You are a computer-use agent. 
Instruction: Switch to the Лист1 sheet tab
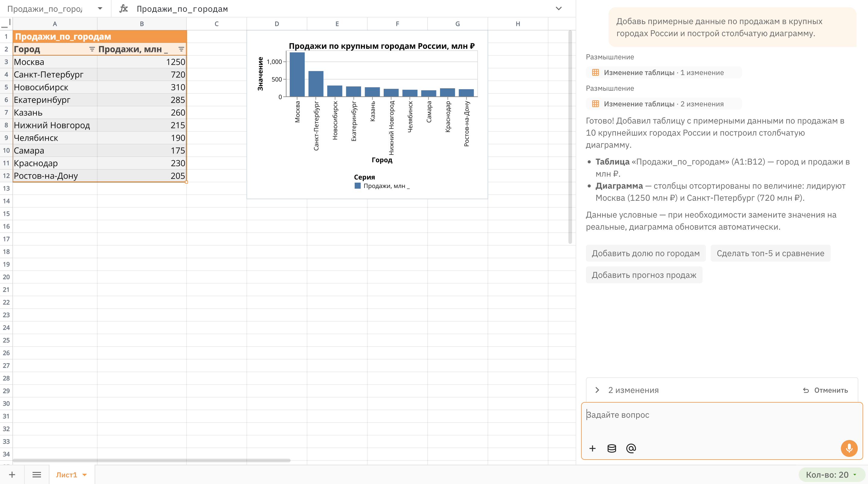click(x=66, y=475)
